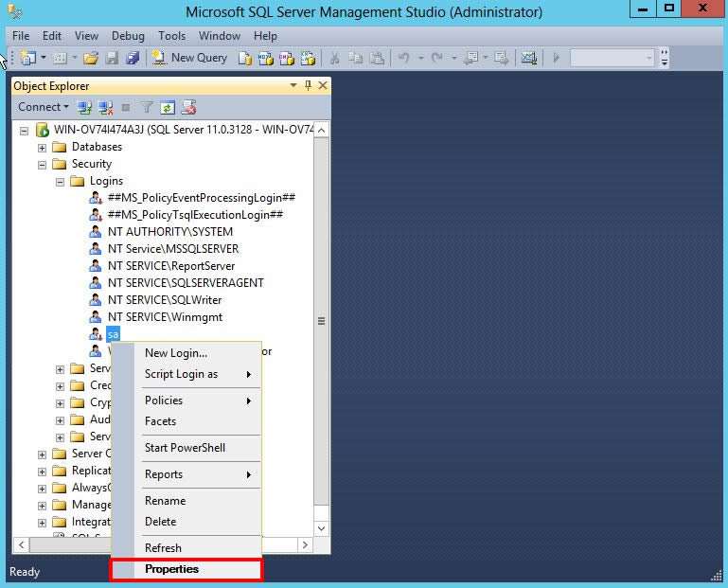Open the Help menu
728x588 pixels.
tap(266, 36)
